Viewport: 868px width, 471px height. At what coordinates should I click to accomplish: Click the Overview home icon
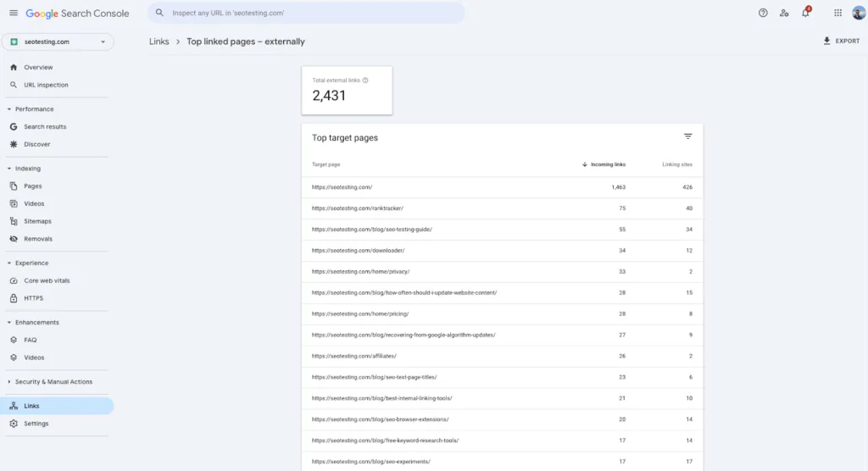(14, 67)
